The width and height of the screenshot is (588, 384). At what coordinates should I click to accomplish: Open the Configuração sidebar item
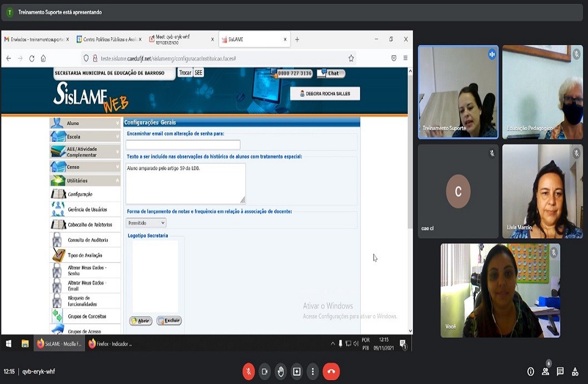[84, 195]
